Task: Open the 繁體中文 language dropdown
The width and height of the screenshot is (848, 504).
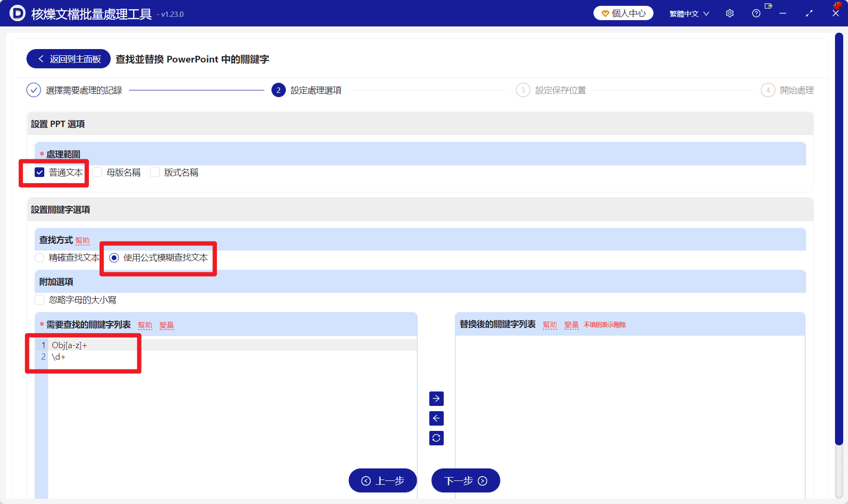Action: tap(689, 13)
